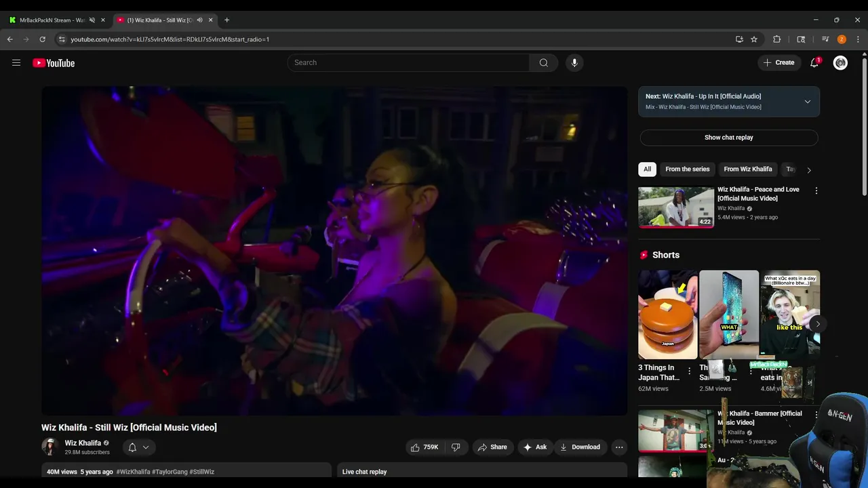Open the account avatar menu
The width and height of the screenshot is (868, 488).
pos(840,62)
